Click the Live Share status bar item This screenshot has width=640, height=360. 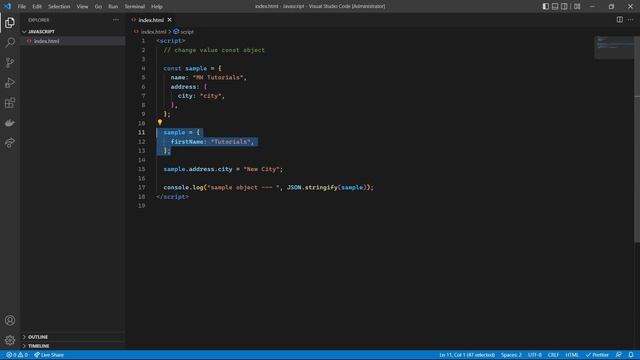click(x=49, y=355)
